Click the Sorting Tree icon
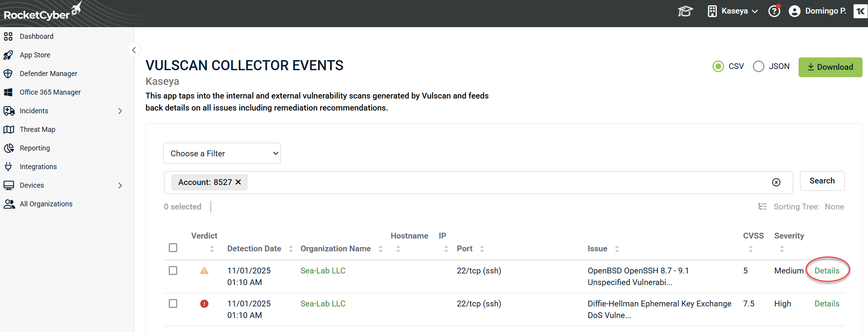Viewport: 868px width, 332px height. tap(762, 207)
